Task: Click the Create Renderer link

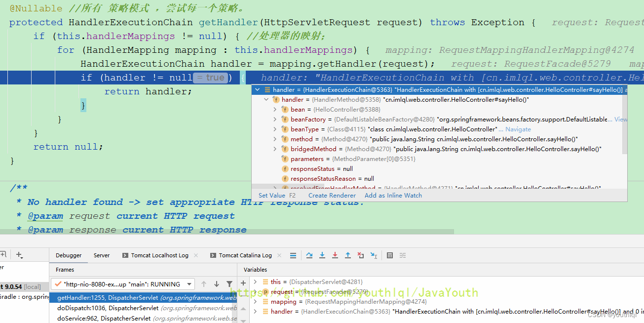Action: coord(332,196)
